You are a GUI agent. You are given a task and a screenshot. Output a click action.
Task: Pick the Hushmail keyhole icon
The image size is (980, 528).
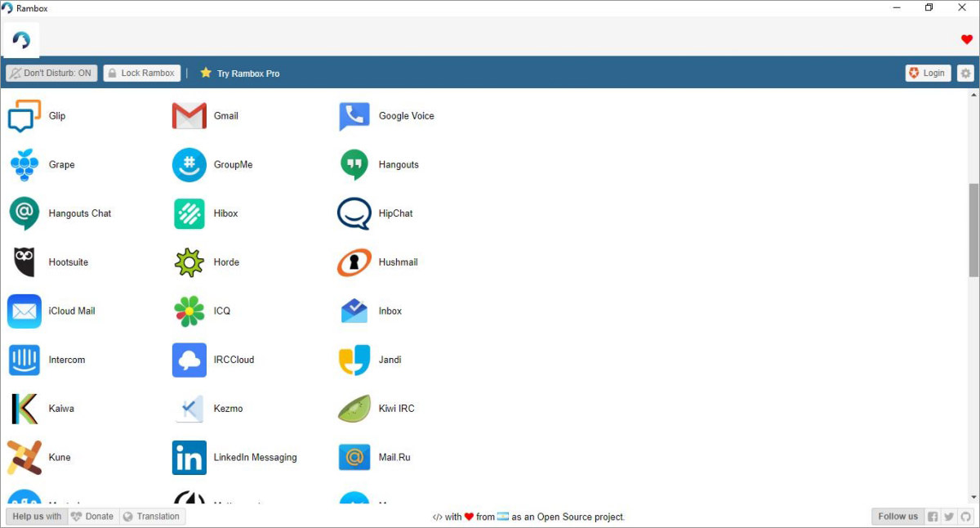[x=354, y=262]
